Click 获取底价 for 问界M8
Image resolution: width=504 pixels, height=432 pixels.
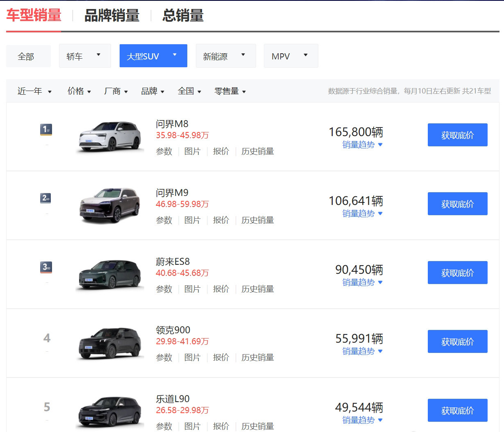tap(458, 135)
